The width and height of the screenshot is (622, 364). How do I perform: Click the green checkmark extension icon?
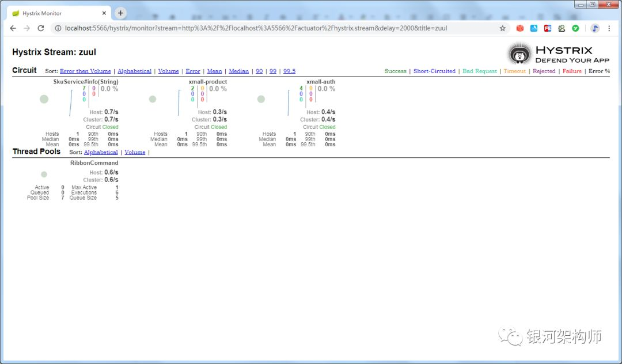[575, 28]
